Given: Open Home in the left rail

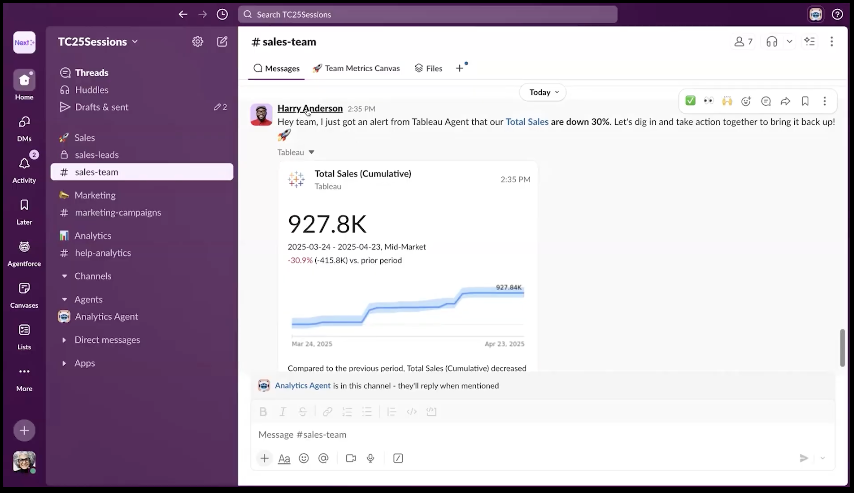Looking at the screenshot, I should 24,85.
